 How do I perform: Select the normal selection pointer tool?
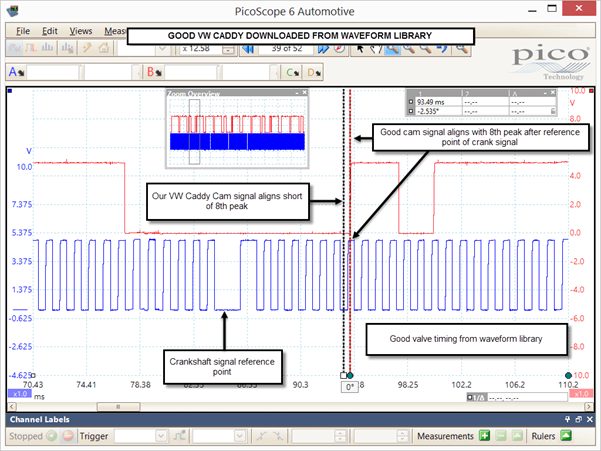click(360, 49)
